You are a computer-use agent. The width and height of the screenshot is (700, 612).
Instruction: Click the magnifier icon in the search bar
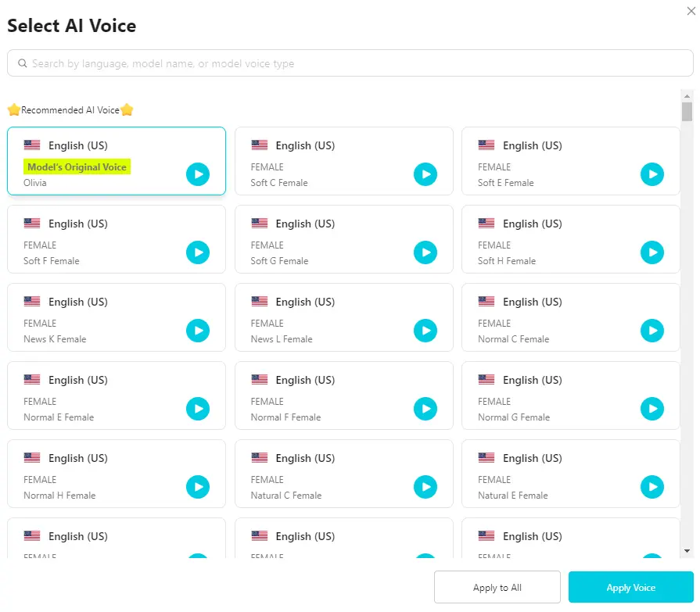click(22, 63)
